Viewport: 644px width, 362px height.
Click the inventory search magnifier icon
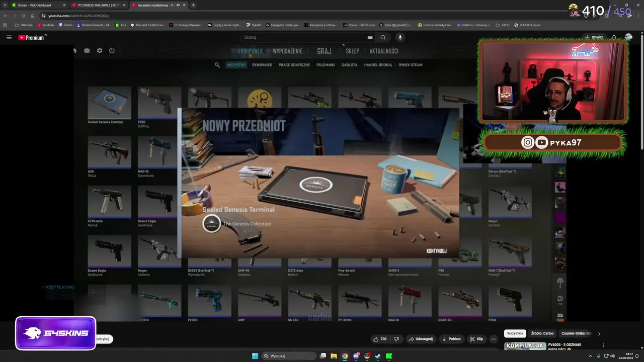tap(217, 65)
